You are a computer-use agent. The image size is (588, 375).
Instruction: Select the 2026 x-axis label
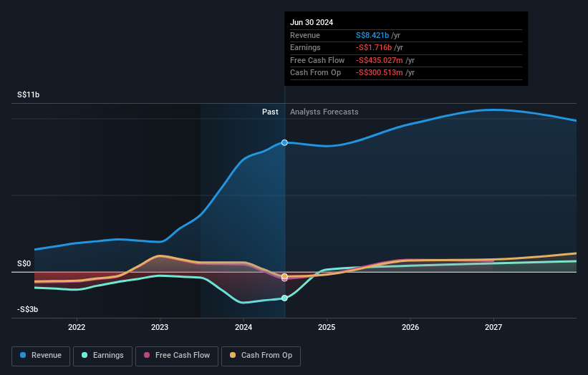pyautogui.click(x=410, y=328)
